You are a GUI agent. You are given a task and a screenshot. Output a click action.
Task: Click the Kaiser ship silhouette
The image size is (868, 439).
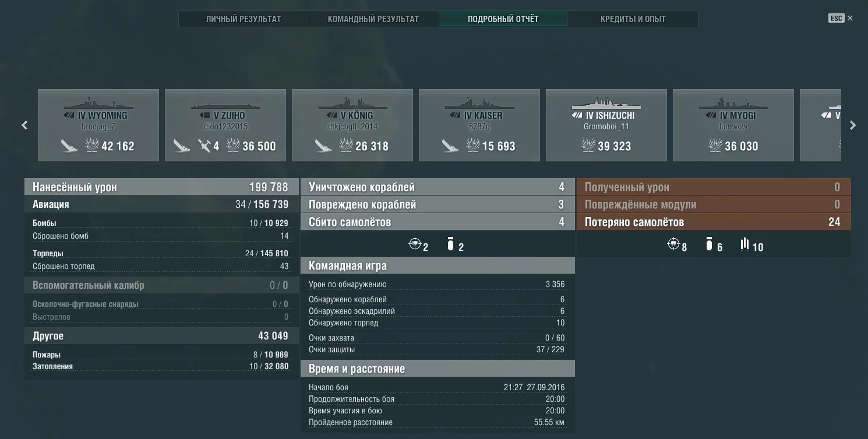click(479, 104)
